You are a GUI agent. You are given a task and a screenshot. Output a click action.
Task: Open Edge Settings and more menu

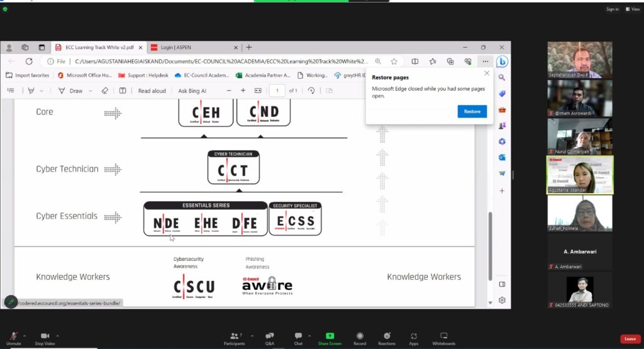tap(486, 61)
